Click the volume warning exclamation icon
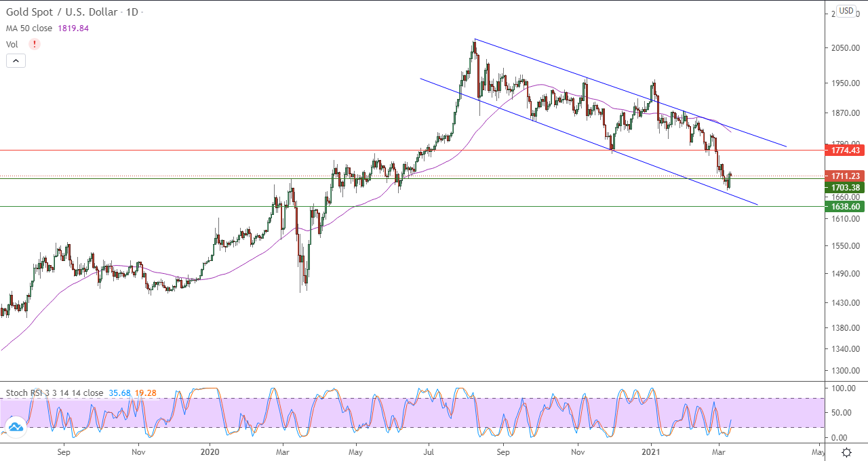 coord(34,44)
